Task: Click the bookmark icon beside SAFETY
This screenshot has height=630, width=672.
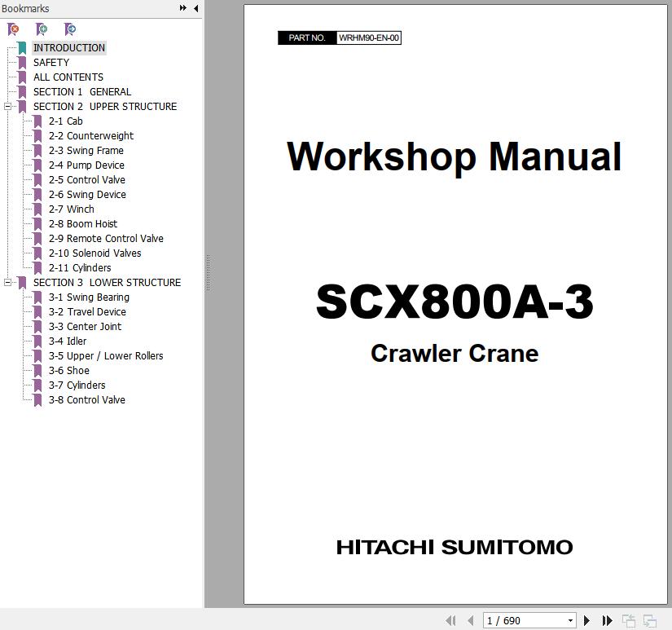Action: [x=22, y=63]
